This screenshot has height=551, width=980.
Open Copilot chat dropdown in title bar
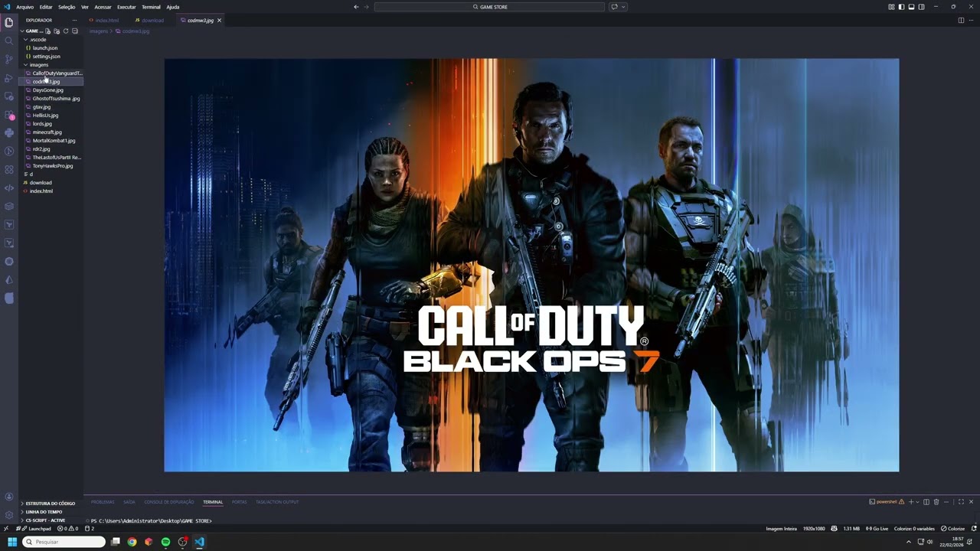623,7
